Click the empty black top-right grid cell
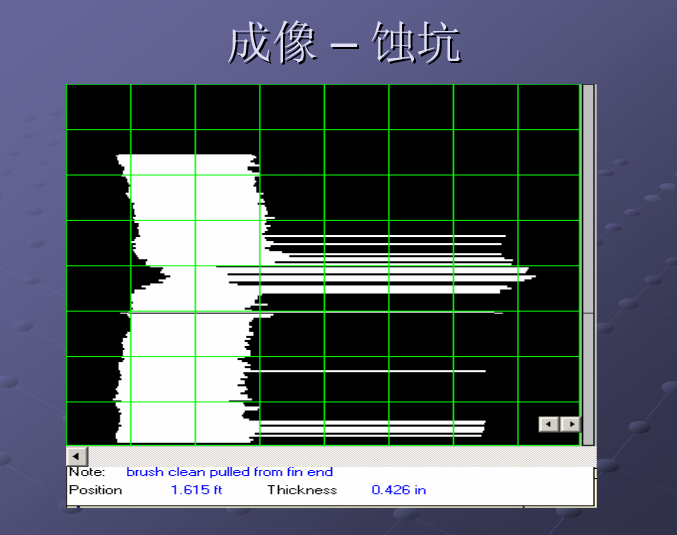The height and width of the screenshot is (535, 677). [x=548, y=107]
